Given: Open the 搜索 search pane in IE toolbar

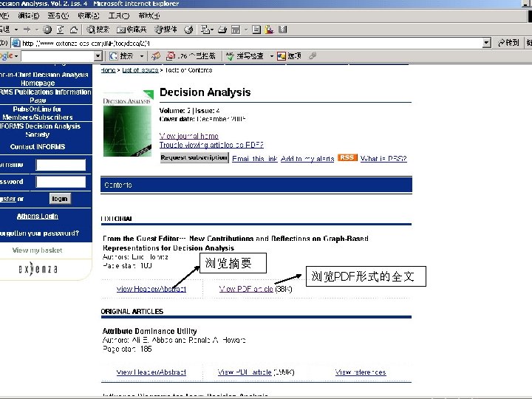Looking at the screenshot, I should click(98, 30).
